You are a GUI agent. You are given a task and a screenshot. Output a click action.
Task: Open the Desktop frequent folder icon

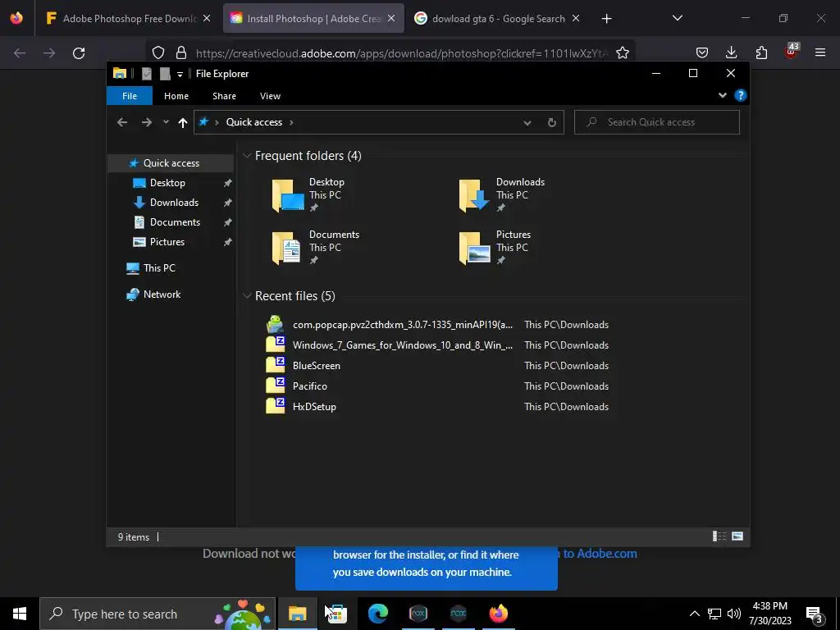tap(288, 195)
